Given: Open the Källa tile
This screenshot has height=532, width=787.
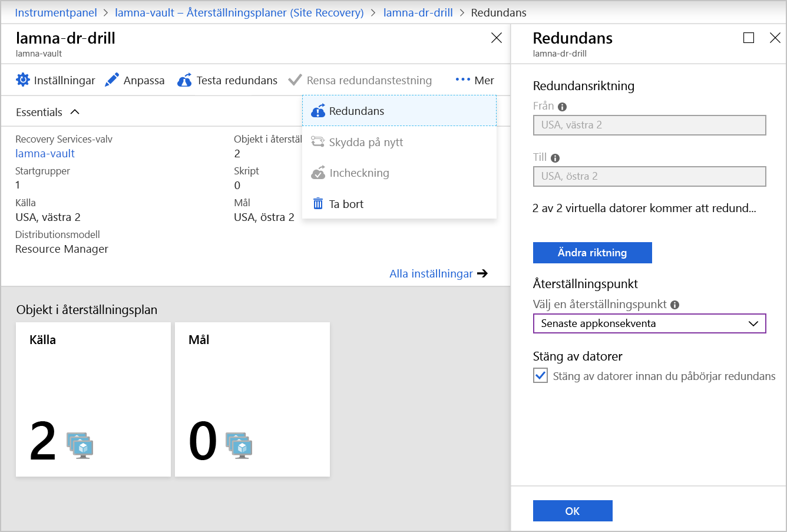Looking at the screenshot, I should coord(93,399).
